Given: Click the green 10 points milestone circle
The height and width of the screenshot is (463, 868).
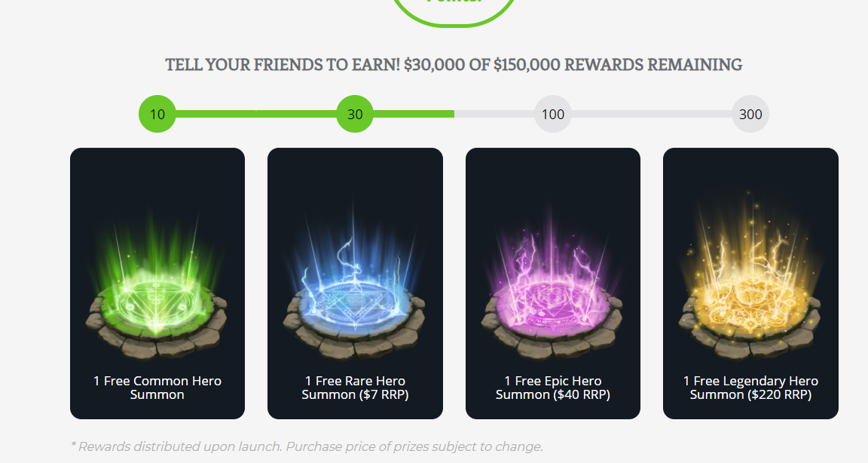Looking at the screenshot, I should (157, 114).
